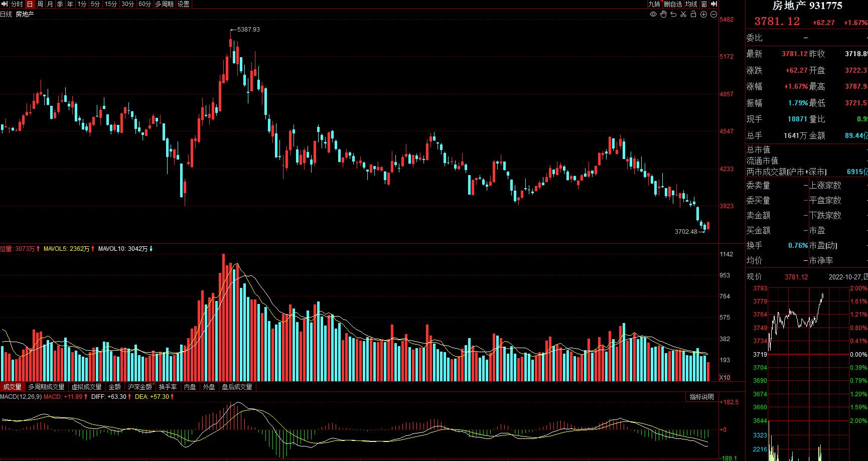Click the 日线 房地产 chart label
The image size is (868, 461).
tap(17, 15)
